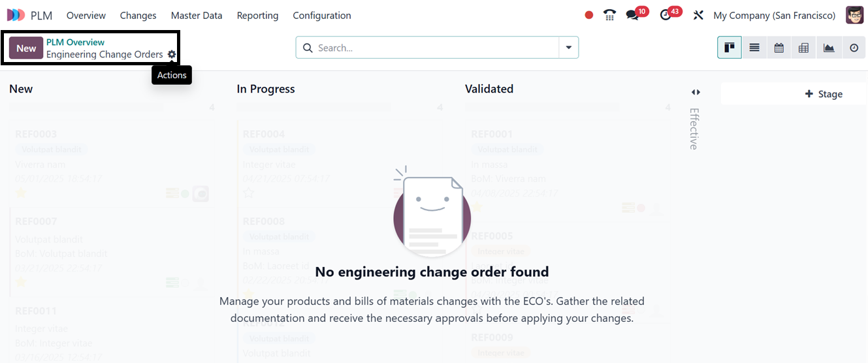Switch to calendar view
Image resolution: width=868 pixels, height=363 pixels.
click(x=779, y=48)
